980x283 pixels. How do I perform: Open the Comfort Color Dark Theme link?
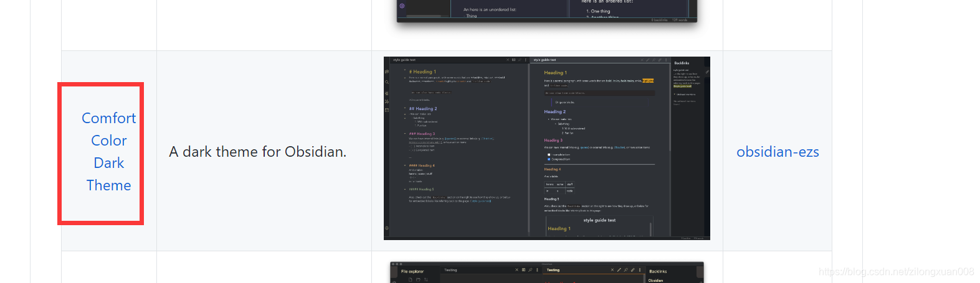[x=109, y=152]
